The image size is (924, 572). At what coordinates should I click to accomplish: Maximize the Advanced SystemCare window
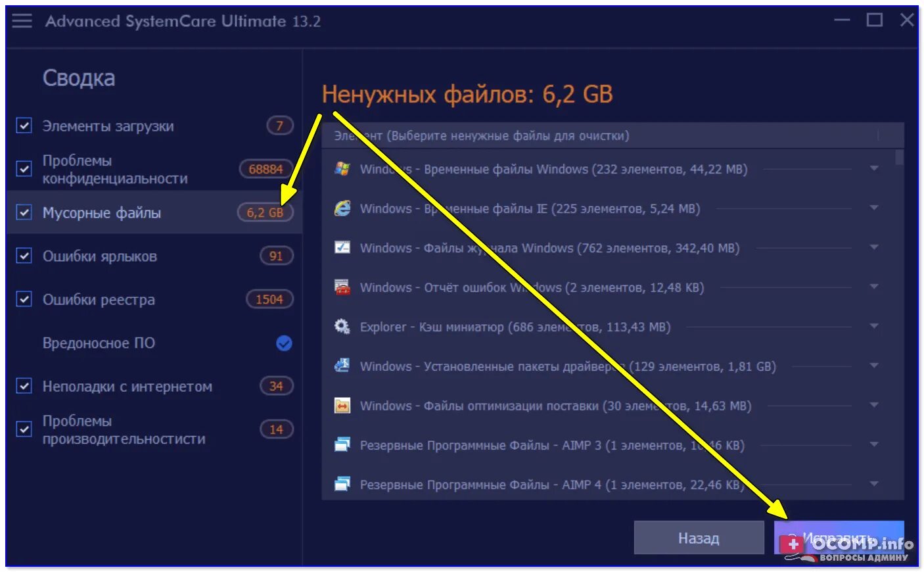click(x=875, y=20)
